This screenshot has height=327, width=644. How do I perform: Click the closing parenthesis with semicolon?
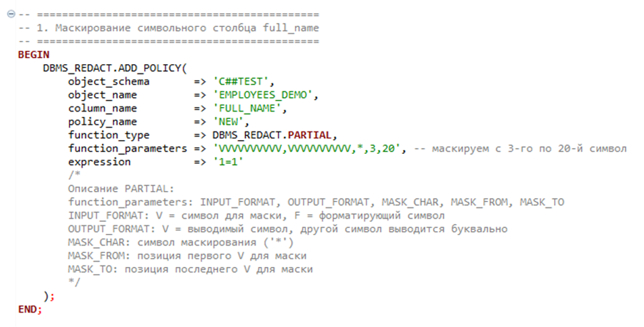click(x=49, y=296)
